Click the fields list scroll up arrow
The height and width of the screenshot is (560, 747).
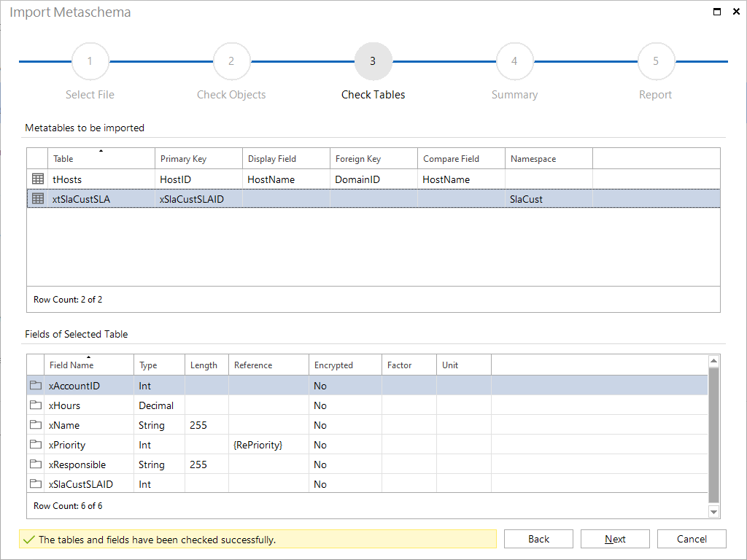click(713, 360)
